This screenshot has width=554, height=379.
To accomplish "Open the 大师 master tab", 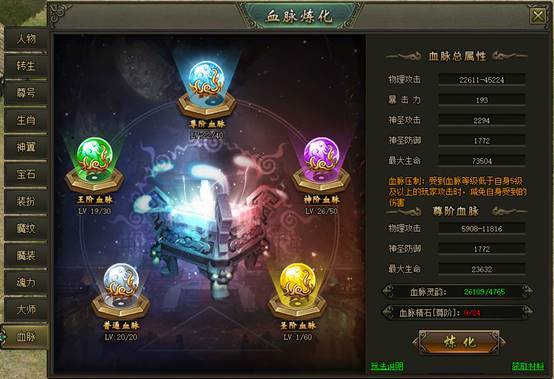I will pos(26,309).
